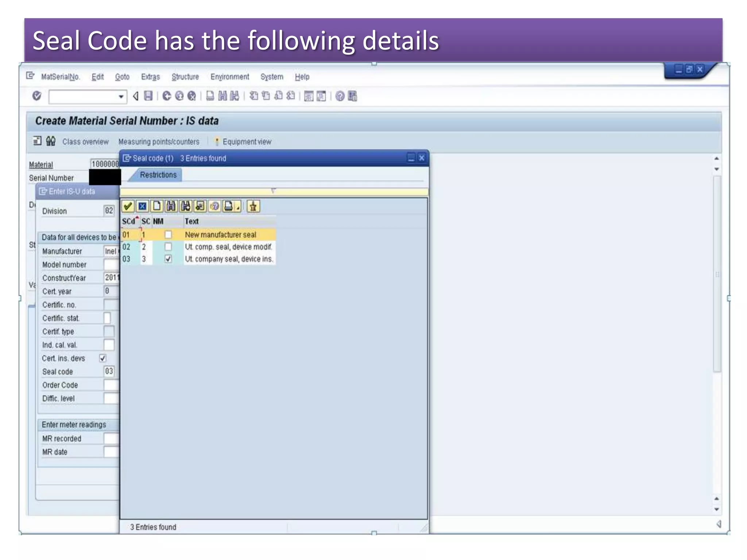Click the Print icon in the main toolbar
The image size is (747, 560).
210,96
